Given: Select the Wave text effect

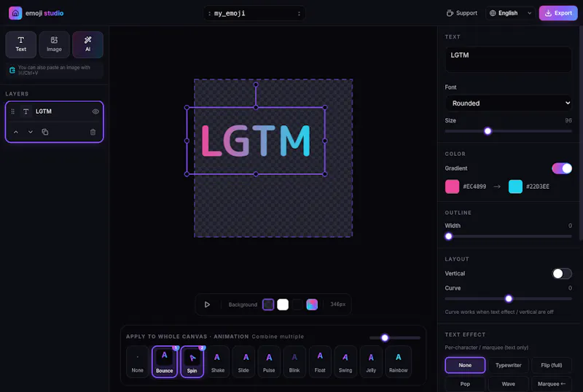Looking at the screenshot, I should [508, 384].
